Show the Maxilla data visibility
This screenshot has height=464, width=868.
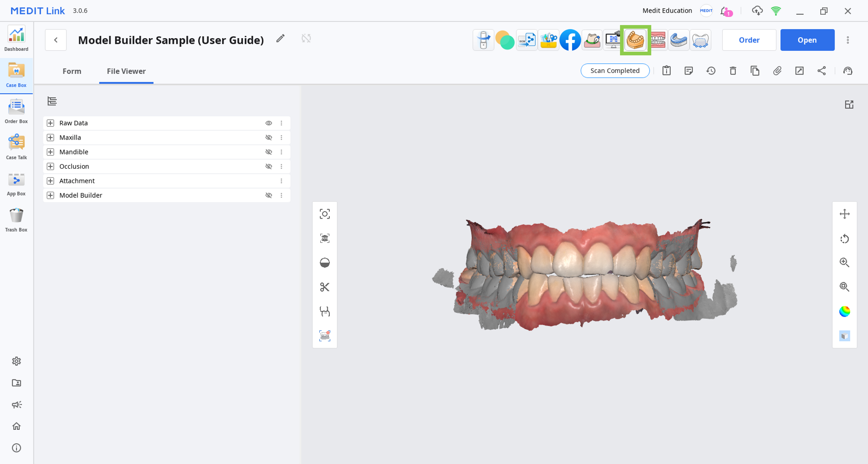click(x=269, y=137)
